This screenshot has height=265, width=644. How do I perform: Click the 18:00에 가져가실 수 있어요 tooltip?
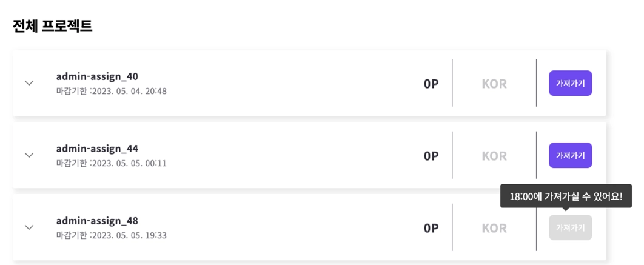566,196
